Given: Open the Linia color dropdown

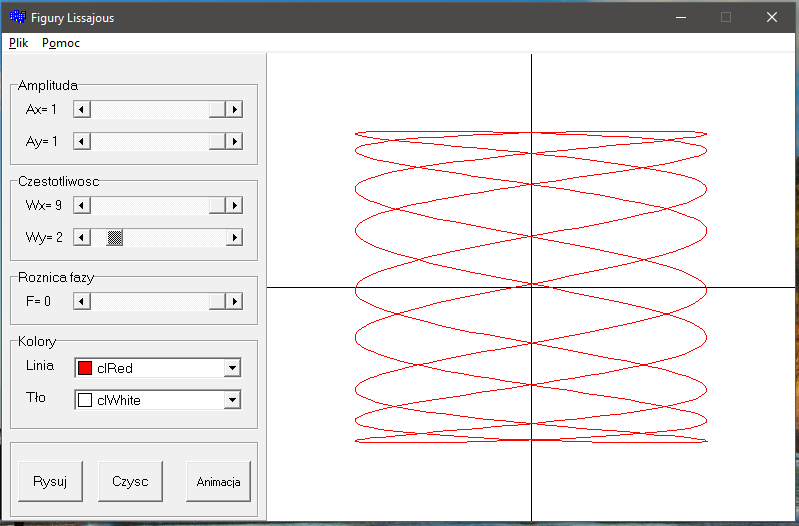Looking at the screenshot, I should [x=232, y=367].
